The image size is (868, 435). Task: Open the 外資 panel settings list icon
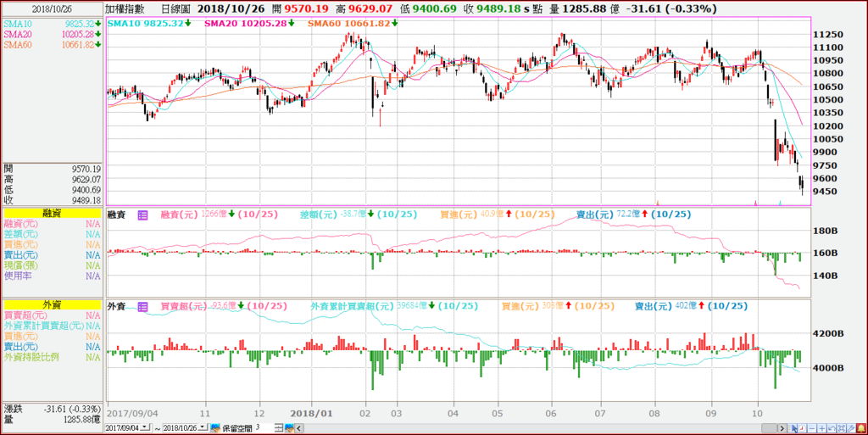[x=142, y=307]
